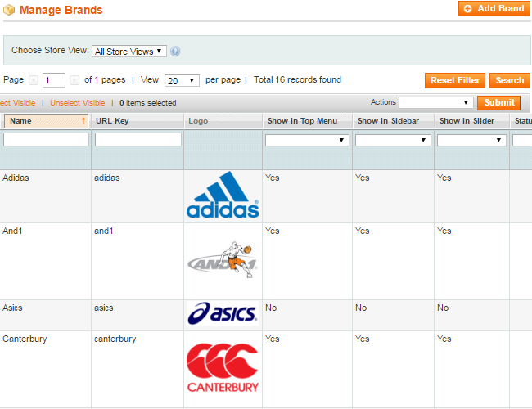Image resolution: width=532 pixels, height=409 pixels.
Task: Open the per page view dropdown
Action: click(x=182, y=80)
